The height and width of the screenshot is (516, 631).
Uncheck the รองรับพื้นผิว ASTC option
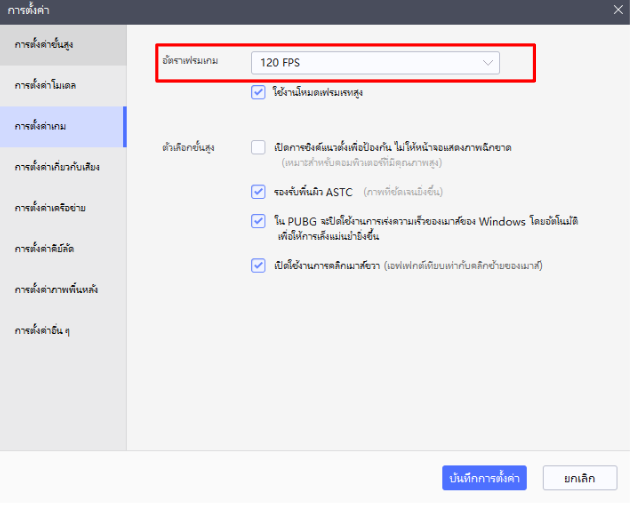point(259,191)
